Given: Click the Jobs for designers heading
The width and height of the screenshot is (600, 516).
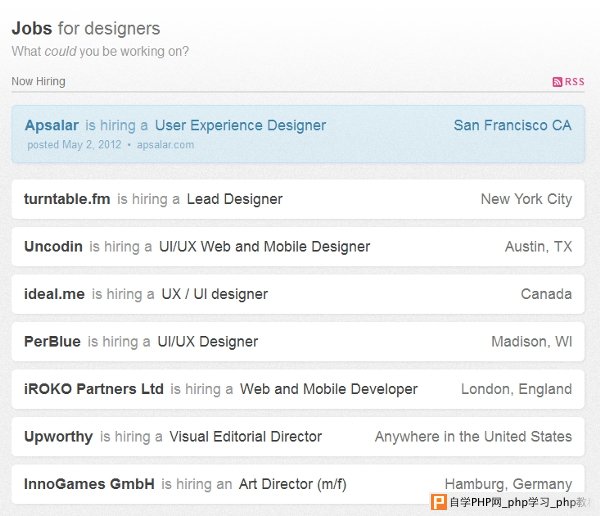Looking at the screenshot, I should (x=86, y=28).
